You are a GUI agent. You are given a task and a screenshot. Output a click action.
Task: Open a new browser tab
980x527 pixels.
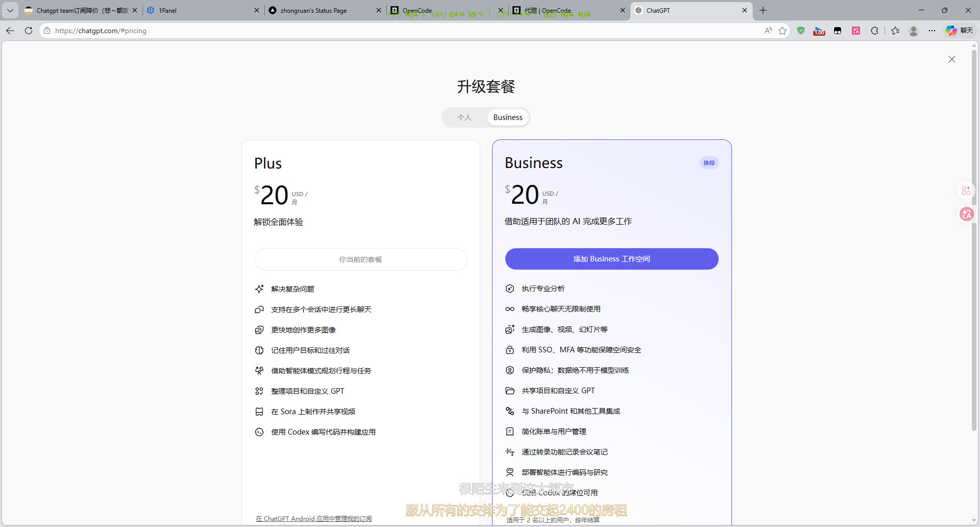pyautogui.click(x=763, y=10)
